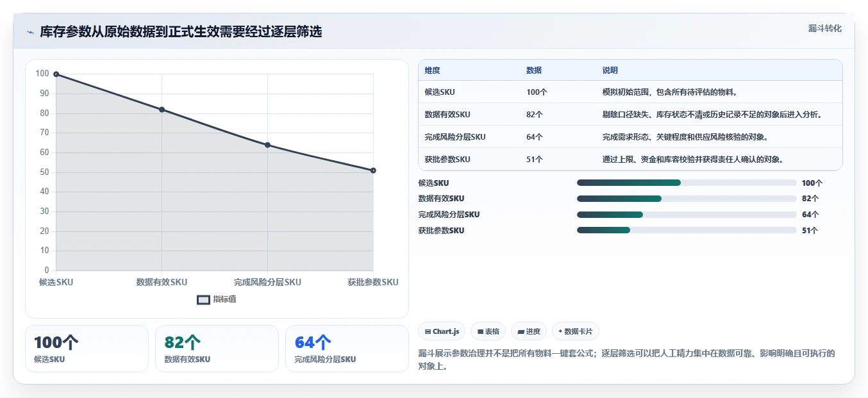This screenshot has height=398, width=868.
Task: Click the 漏斗转化 tag in the header
Action: click(824, 28)
